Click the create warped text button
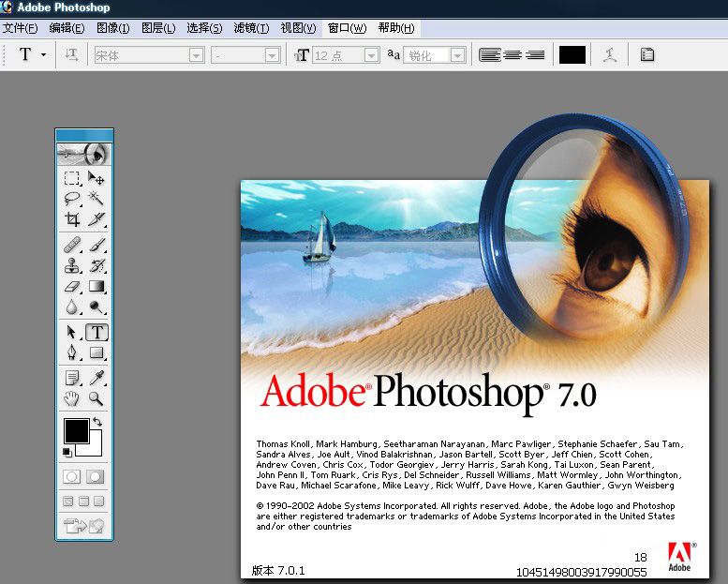 point(610,55)
